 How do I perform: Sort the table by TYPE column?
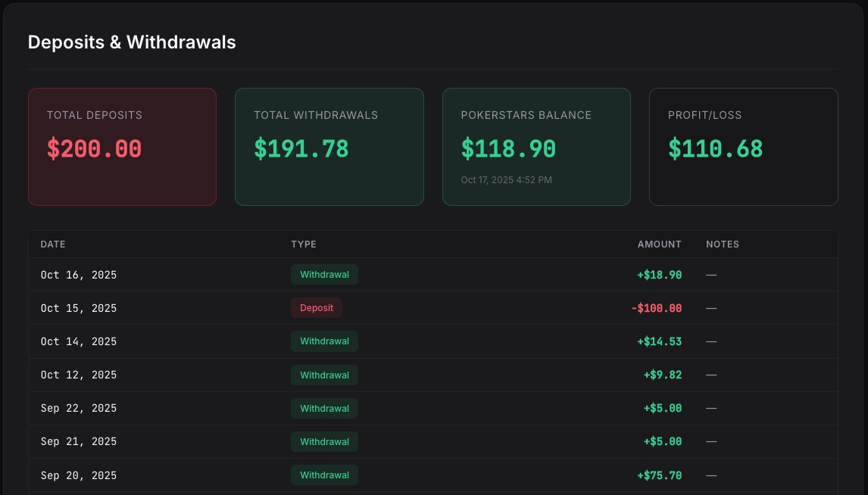pyautogui.click(x=303, y=244)
